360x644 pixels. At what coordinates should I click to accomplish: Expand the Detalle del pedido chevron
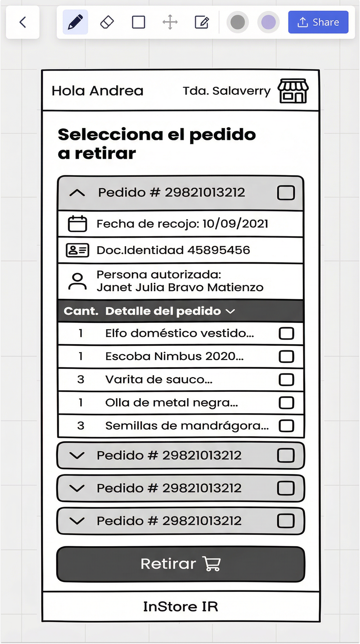pyautogui.click(x=230, y=311)
